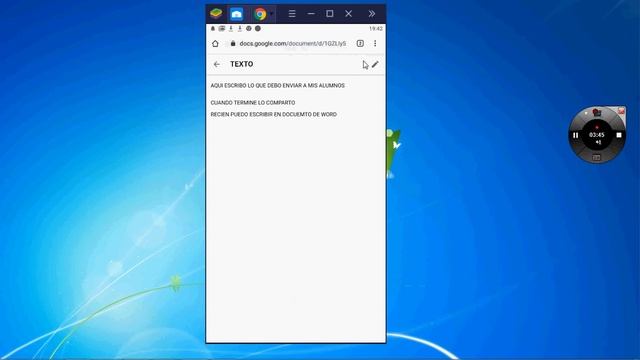Switch to the Chrome app tab
This screenshot has height=360, width=640.
(260, 14)
